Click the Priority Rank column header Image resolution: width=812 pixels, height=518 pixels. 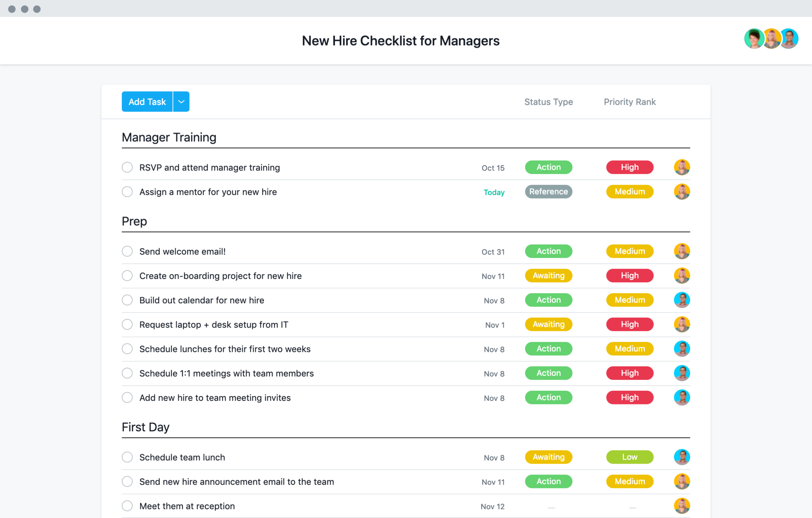click(629, 102)
